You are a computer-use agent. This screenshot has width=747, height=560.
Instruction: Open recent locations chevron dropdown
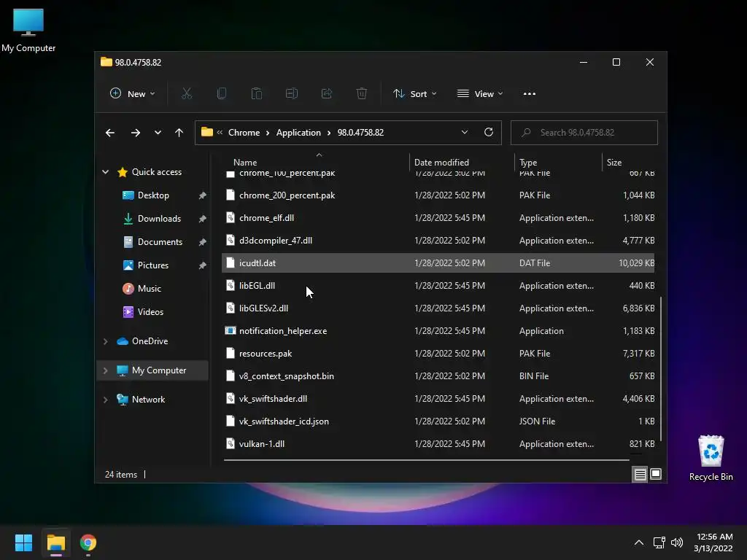[x=158, y=133]
